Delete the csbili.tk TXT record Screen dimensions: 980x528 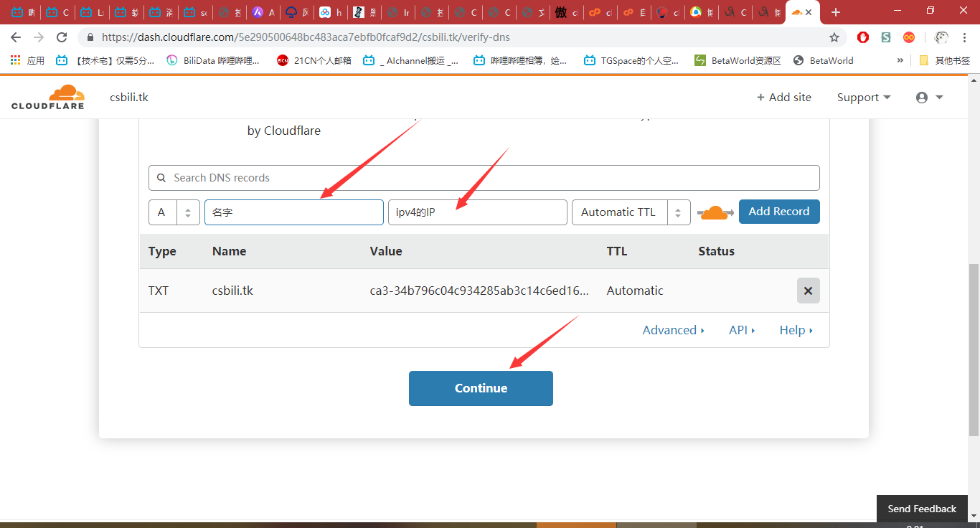808,291
